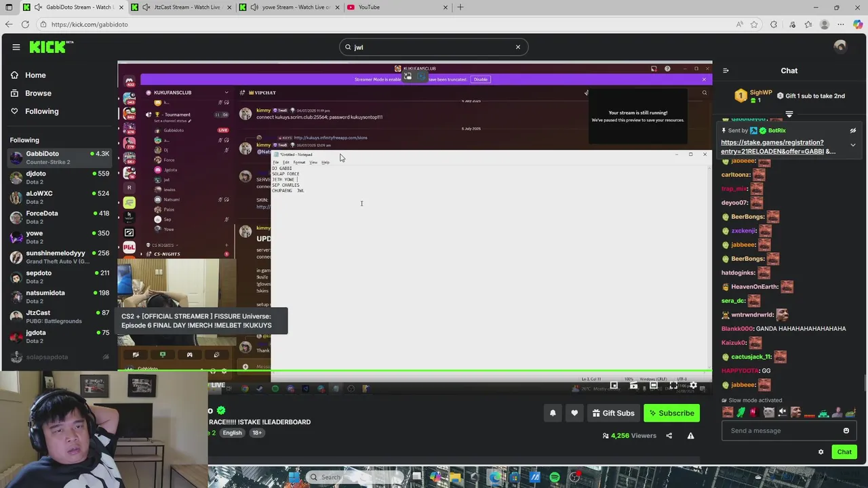The height and width of the screenshot is (488, 868).
Task: Click the 18+ tag under stream title
Action: (257, 433)
